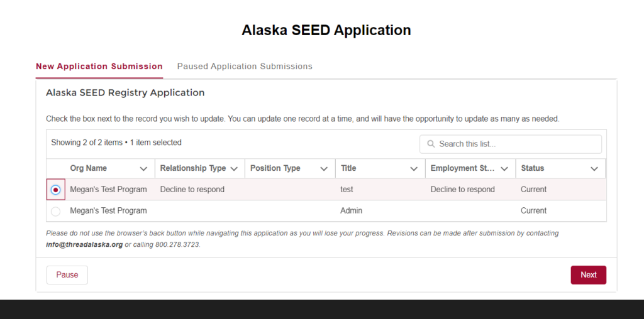Screen dimensions: 644x319
Task: Click Decline to respond relationship cell
Action: click(192, 190)
